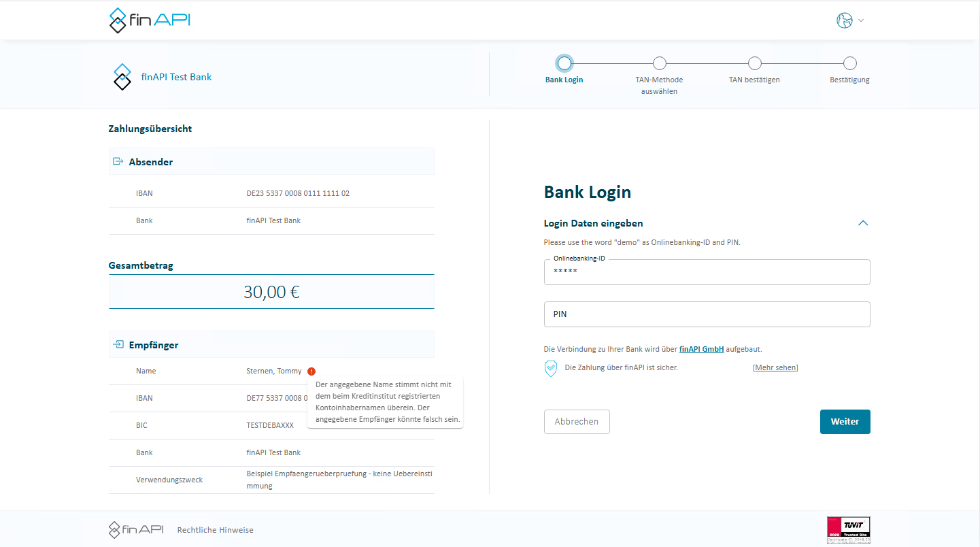Click the Bank Login heading

(588, 193)
